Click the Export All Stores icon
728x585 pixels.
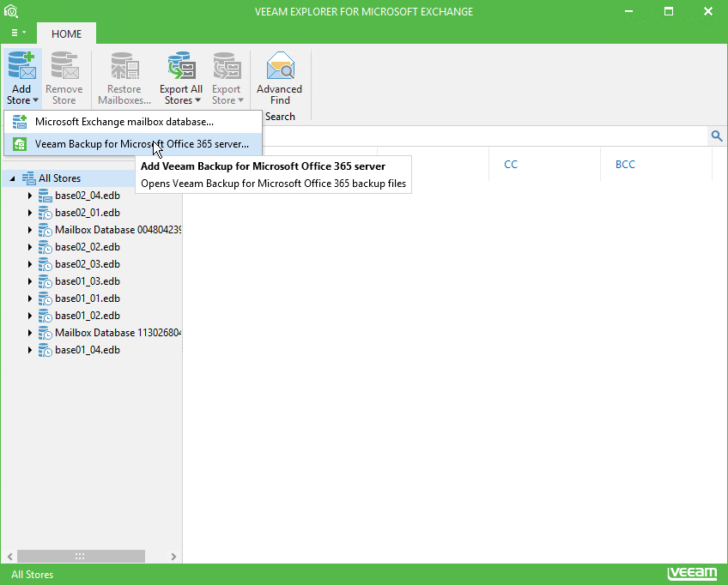(x=181, y=65)
